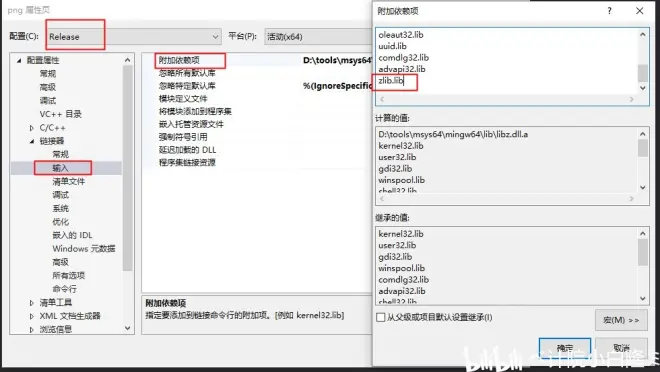Select 调试 under 配置属性
The width and height of the screenshot is (660, 372).
[x=48, y=101]
